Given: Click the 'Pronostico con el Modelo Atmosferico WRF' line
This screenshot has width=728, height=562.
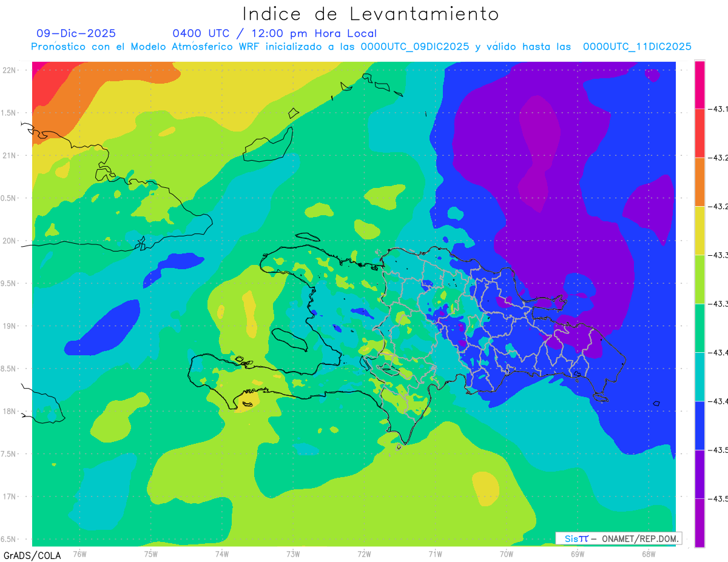Looking at the screenshot, I should 362,47.
